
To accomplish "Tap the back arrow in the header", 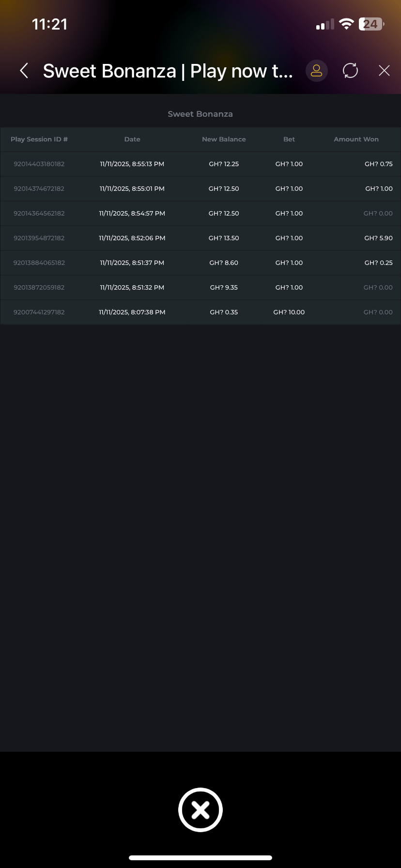I will tap(24, 71).
